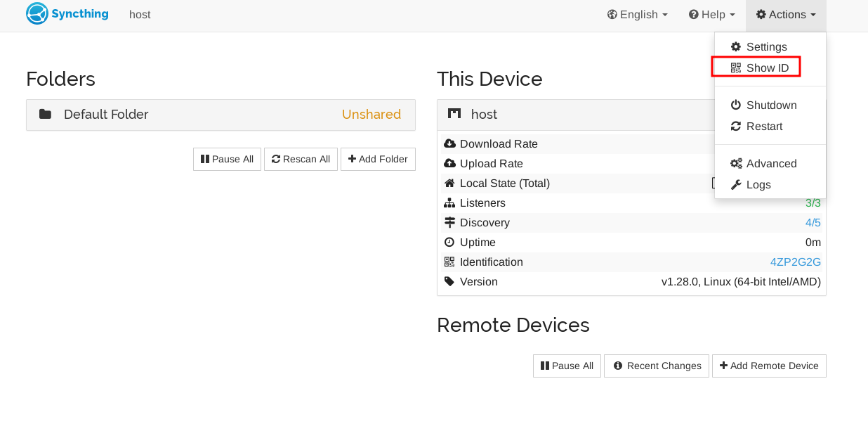Screen dimensions: 868x438
Task: Open Logs from the Actions menu
Action: (x=758, y=185)
